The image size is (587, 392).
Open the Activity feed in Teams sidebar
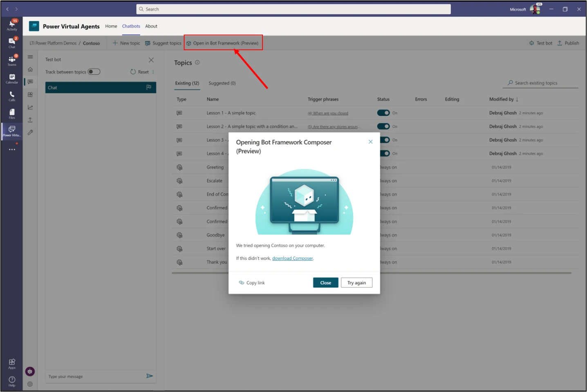click(x=12, y=25)
